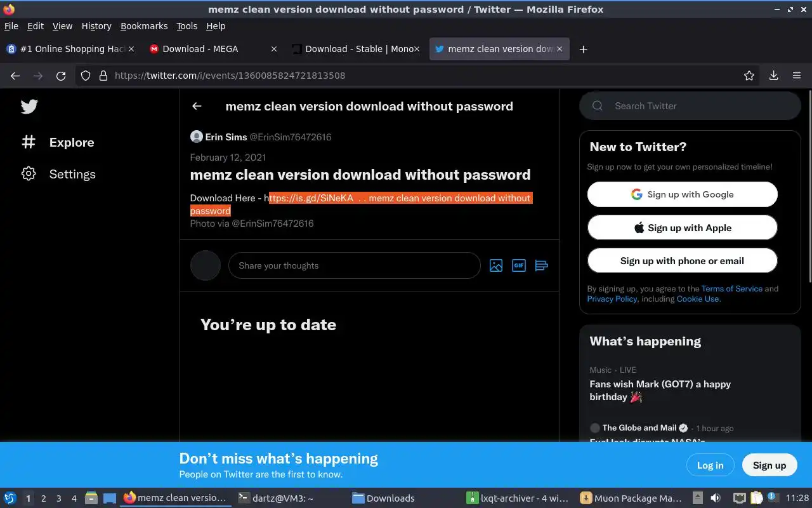This screenshot has width=812, height=508.
Task: Add a GIF with the GIF icon
Action: (519, 265)
